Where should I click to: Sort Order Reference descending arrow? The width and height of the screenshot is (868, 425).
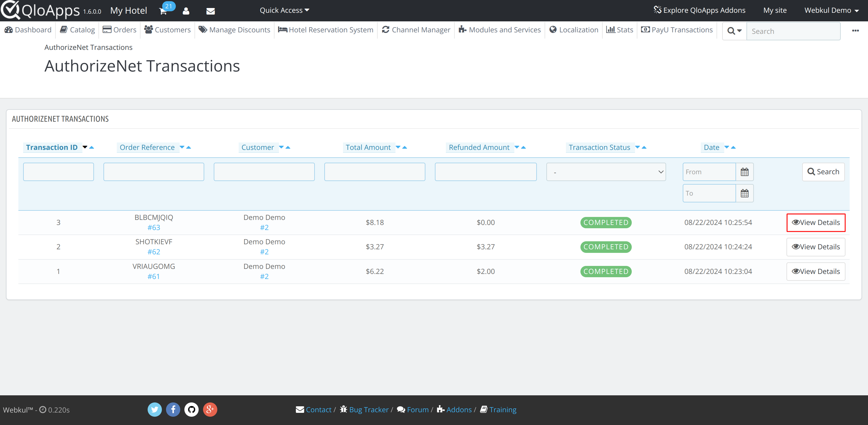(x=182, y=147)
